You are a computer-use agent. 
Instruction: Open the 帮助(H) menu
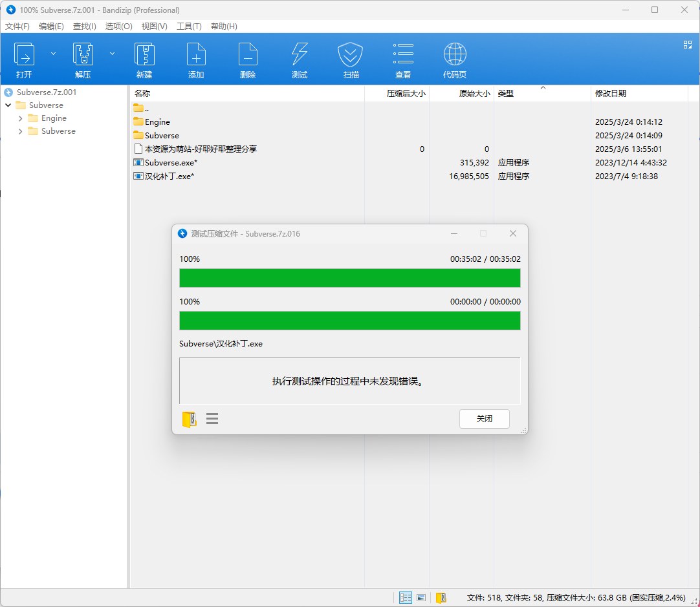(224, 27)
